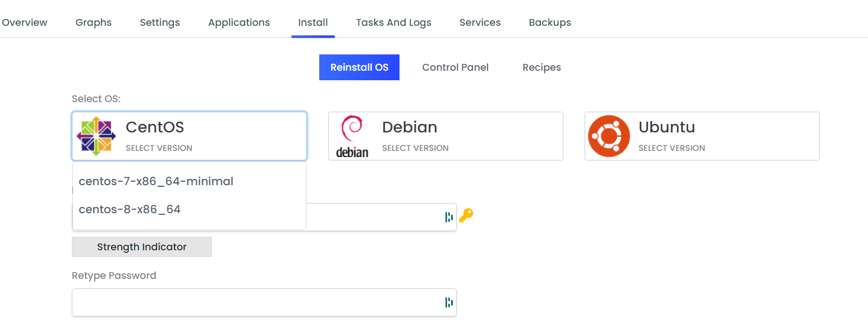Open the Graphs tab
The image size is (868, 326).
click(94, 22)
